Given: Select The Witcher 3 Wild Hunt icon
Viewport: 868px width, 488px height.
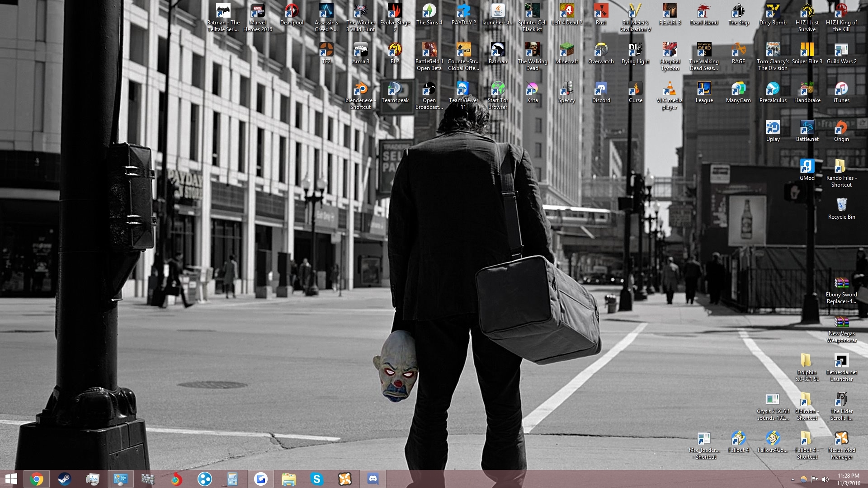Looking at the screenshot, I should (x=360, y=18).
